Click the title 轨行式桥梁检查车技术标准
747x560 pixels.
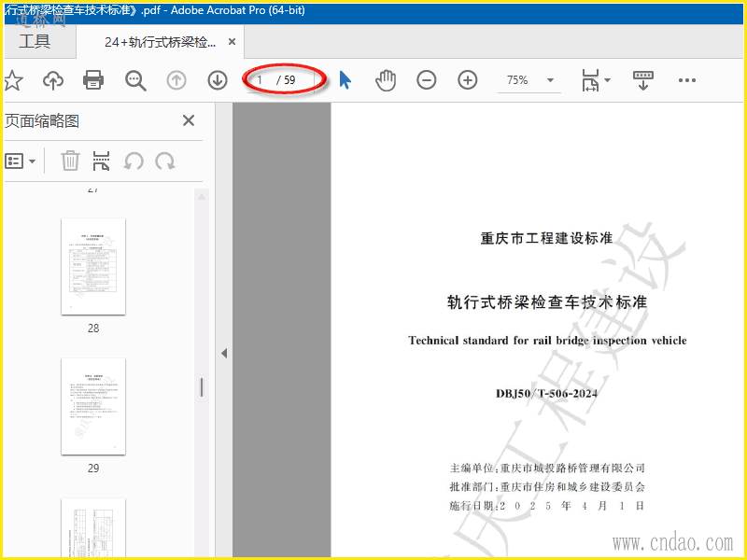[x=547, y=302]
